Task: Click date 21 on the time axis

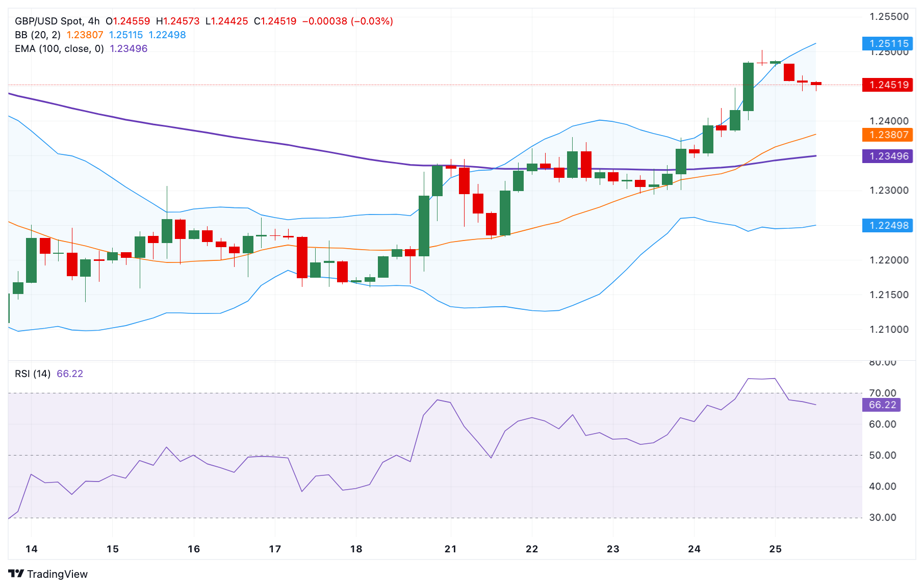Action: tap(450, 549)
